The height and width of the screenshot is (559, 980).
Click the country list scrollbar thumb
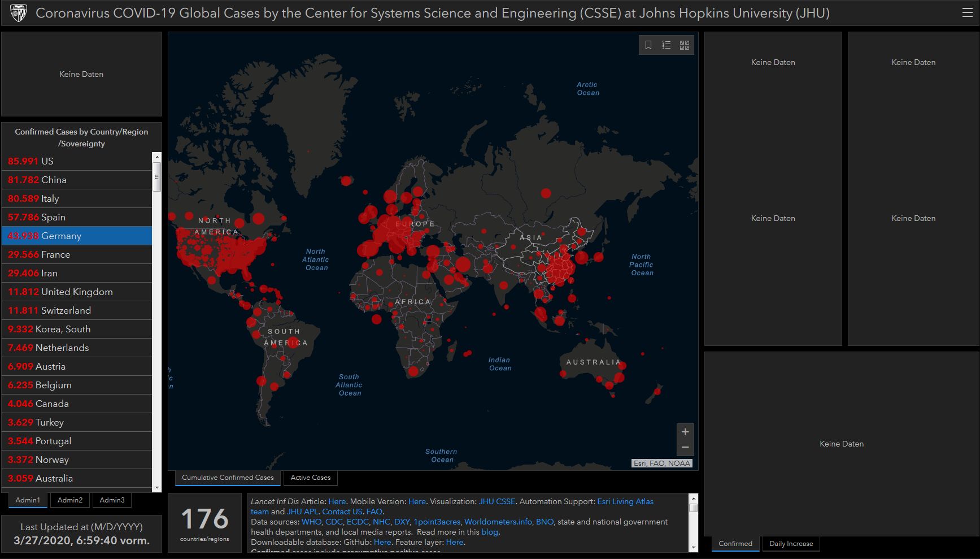[157, 176]
